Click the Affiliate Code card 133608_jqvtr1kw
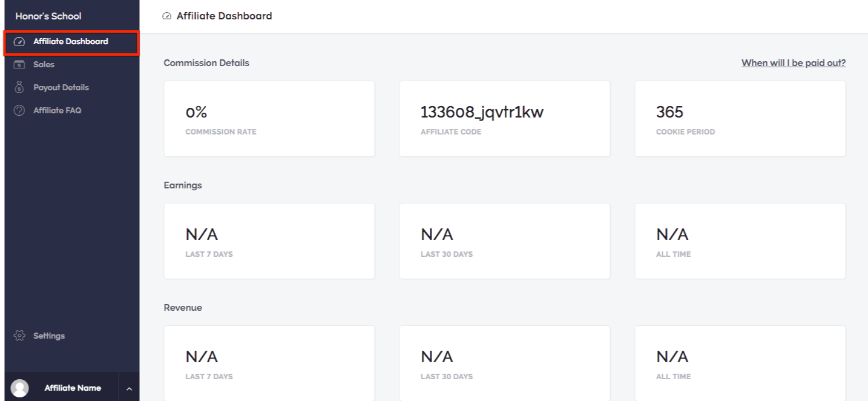This screenshot has height=401, width=868. click(505, 119)
